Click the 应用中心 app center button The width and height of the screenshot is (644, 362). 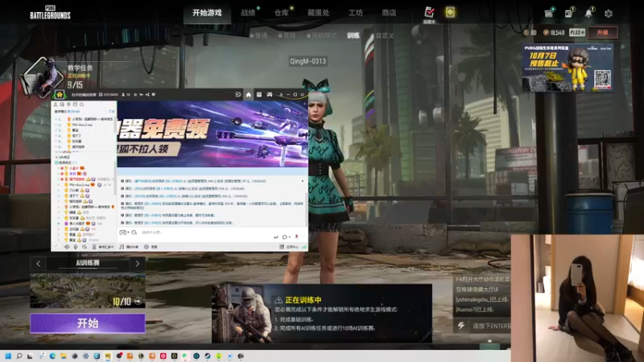click(x=290, y=247)
